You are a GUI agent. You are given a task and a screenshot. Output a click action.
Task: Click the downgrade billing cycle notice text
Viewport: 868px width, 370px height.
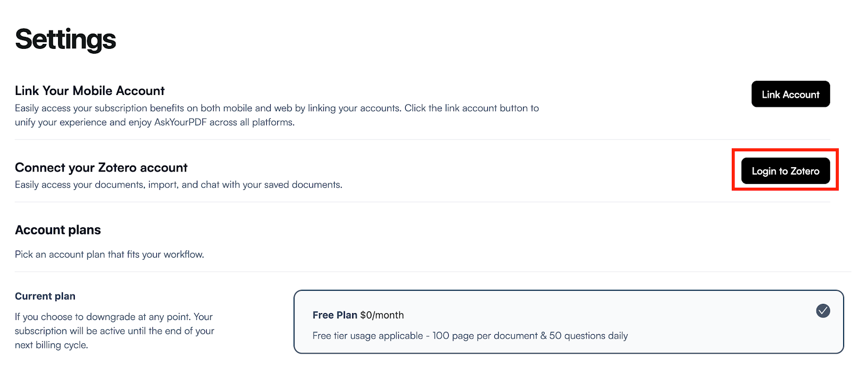point(114,331)
